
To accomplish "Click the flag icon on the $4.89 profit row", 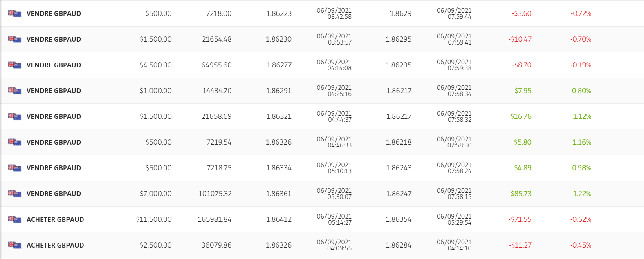I will click(x=14, y=168).
